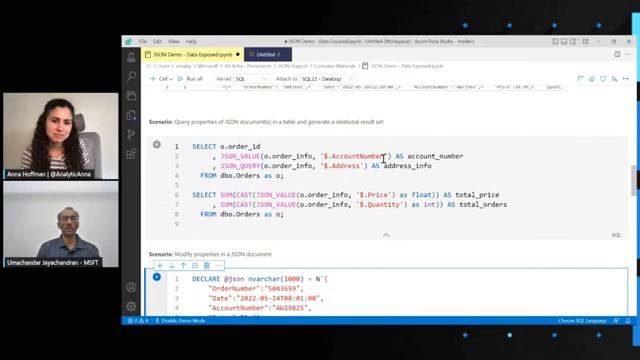Viewport: 640px width, 360px height.
Task: Open the Connections view in the activity bar
Action: tap(131, 58)
